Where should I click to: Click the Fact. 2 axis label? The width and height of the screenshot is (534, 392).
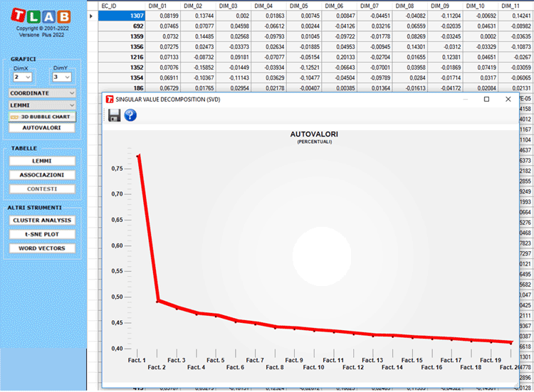(157, 368)
